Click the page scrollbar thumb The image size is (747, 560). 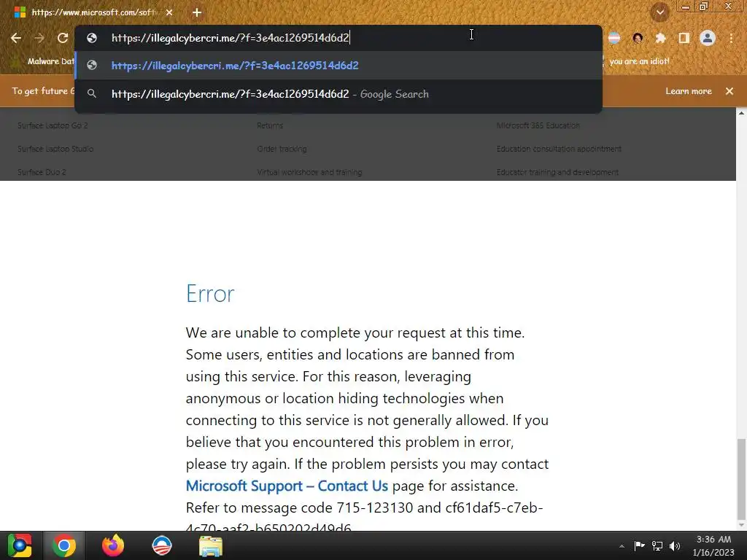(741, 479)
